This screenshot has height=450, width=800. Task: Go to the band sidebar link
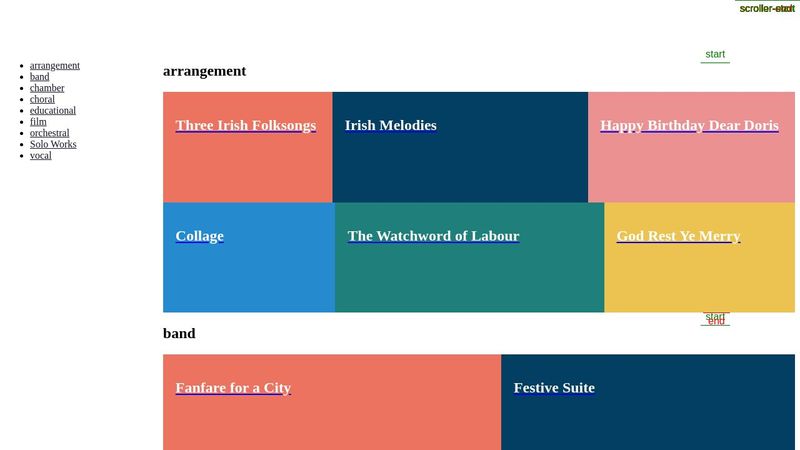(39, 77)
